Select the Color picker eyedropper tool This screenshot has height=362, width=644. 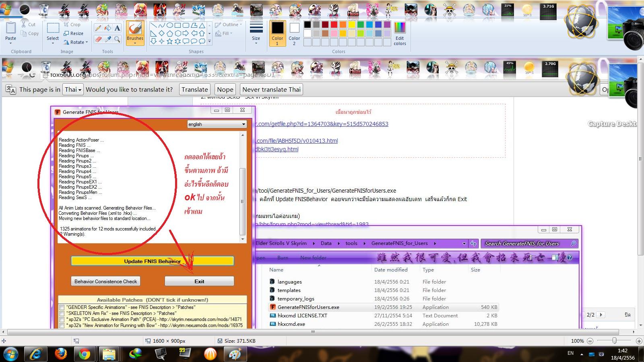tap(108, 39)
